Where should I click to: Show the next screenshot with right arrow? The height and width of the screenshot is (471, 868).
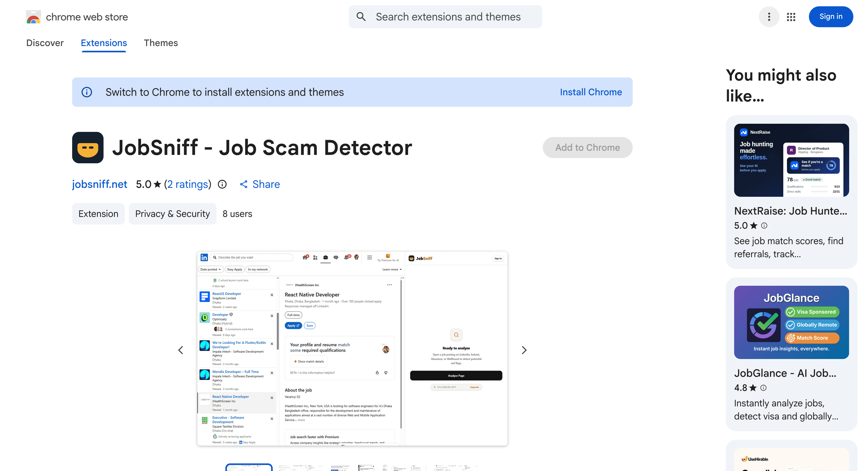[x=524, y=350]
